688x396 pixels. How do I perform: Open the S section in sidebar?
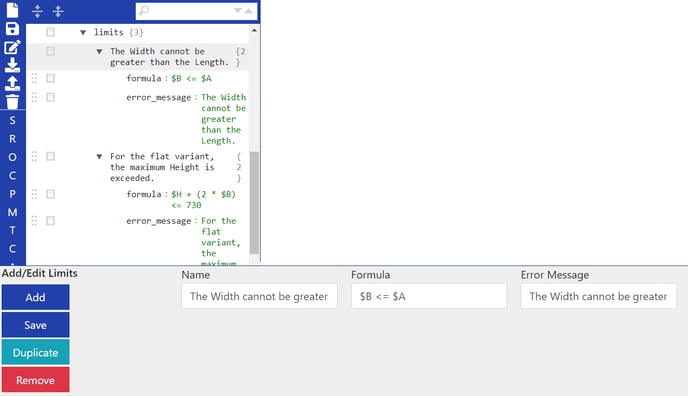[12, 121]
